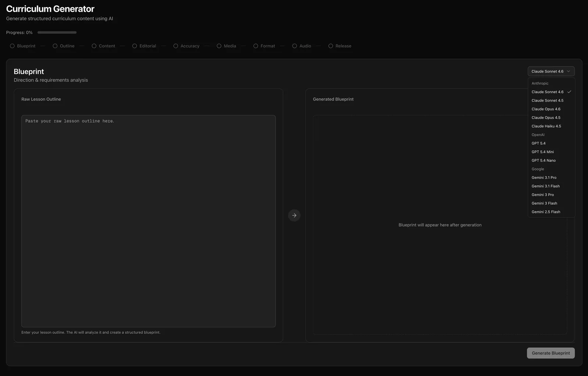Pick Claude Opus 4.5 in model list

point(551,118)
